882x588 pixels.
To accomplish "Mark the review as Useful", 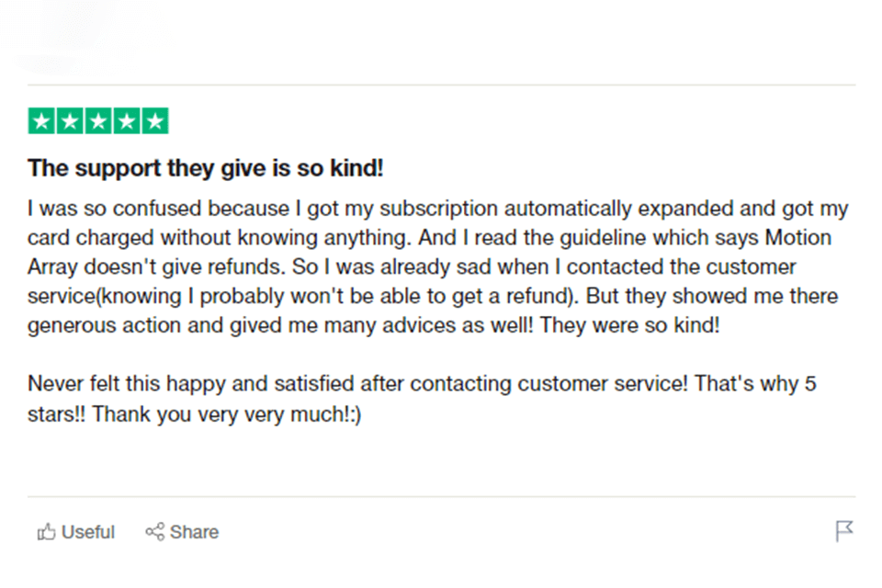I will coord(87,532).
